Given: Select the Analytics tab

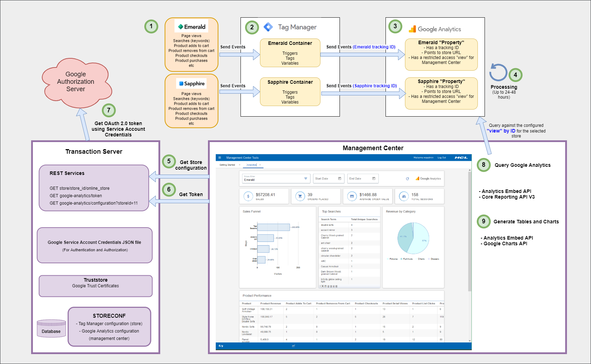Looking at the screenshot, I should [251, 165].
